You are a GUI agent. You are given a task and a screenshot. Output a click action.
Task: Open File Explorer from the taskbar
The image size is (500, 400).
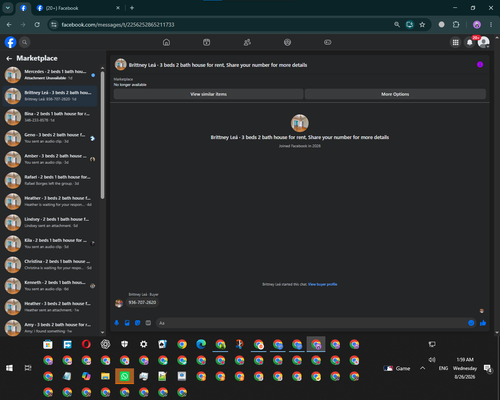click(105, 376)
